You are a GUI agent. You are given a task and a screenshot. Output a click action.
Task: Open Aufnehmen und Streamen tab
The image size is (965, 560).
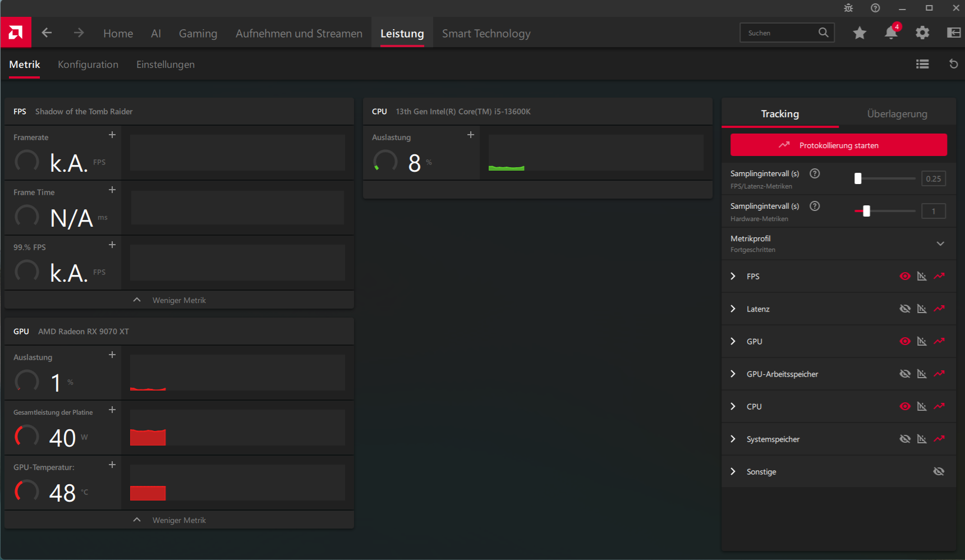[x=299, y=34]
